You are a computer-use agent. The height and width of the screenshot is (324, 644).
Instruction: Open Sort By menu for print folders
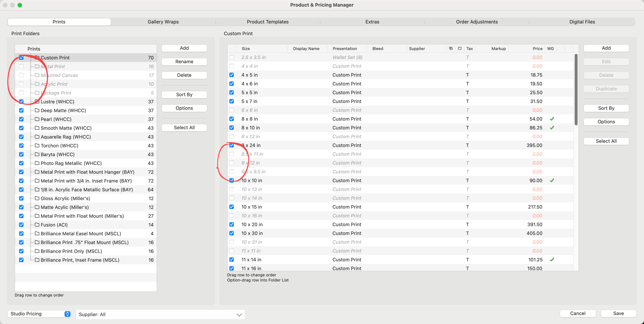[x=184, y=95]
